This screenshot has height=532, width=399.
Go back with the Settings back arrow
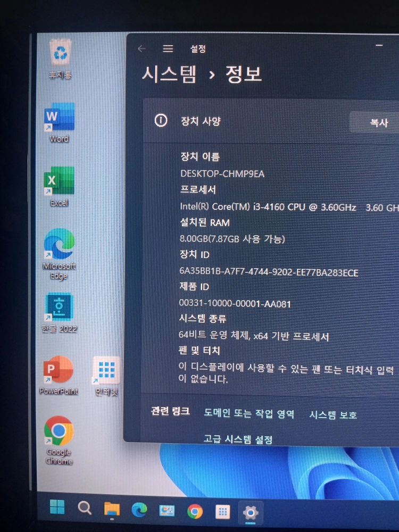142,49
